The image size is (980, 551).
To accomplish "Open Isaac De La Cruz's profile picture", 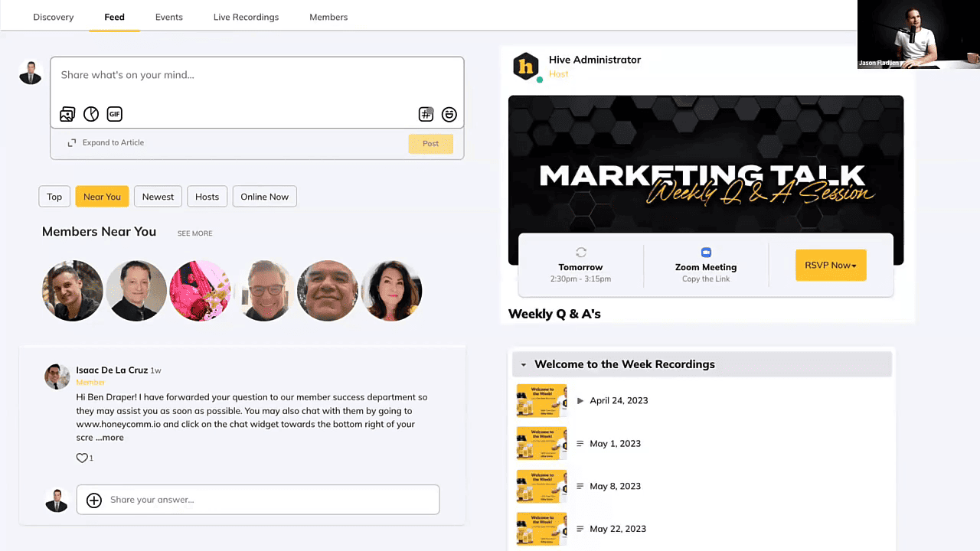I will click(57, 377).
